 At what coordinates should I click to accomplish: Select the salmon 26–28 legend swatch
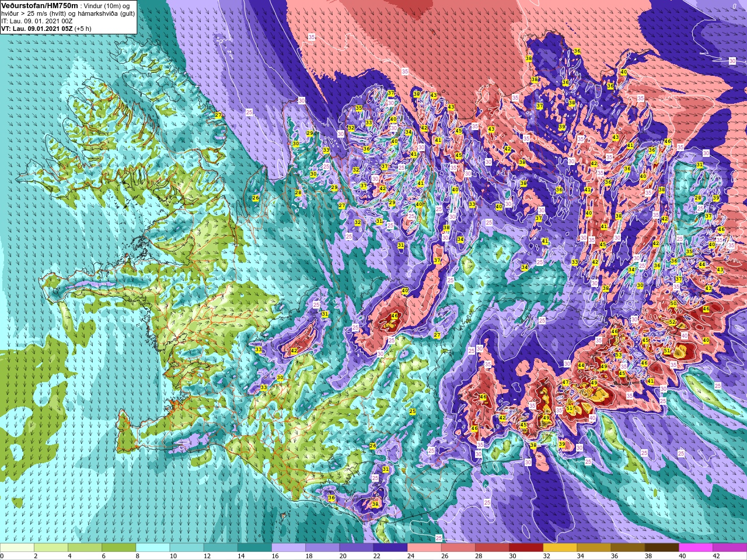click(x=458, y=548)
